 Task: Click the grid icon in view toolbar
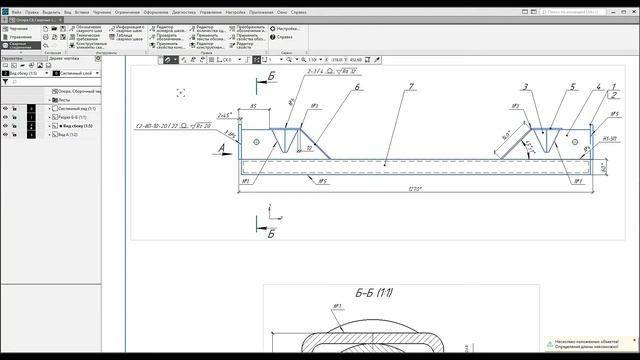(211, 60)
